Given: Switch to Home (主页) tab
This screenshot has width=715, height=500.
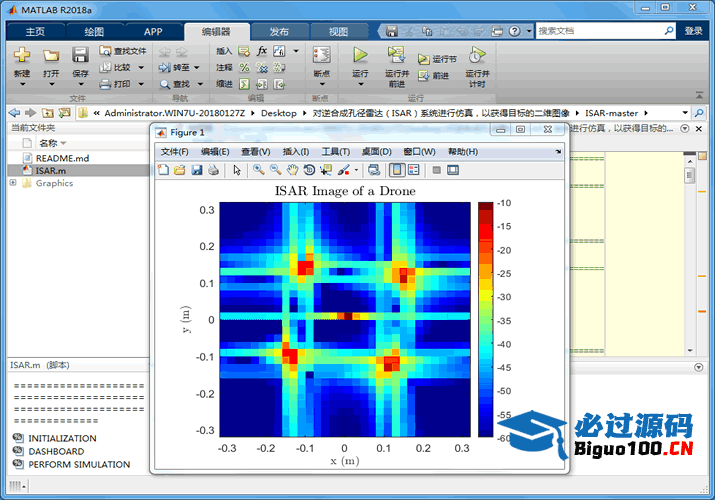Looking at the screenshot, I should 36,31.
